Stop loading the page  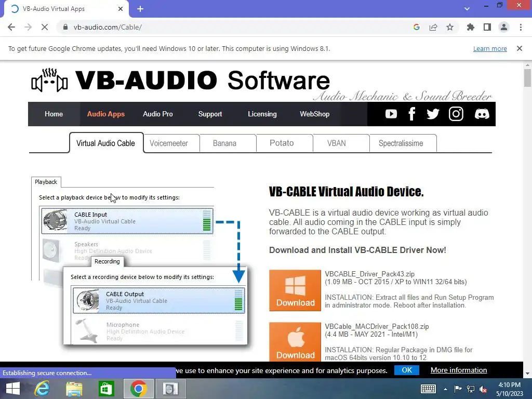pos(45,27)
